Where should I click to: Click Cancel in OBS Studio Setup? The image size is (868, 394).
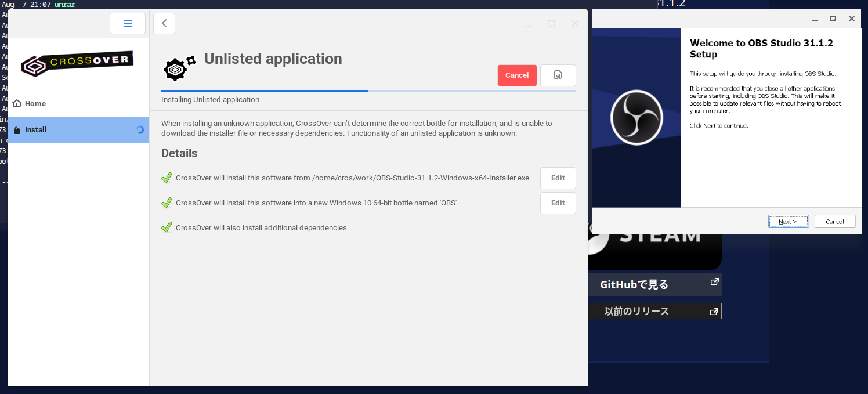click(x=835, y=222)
